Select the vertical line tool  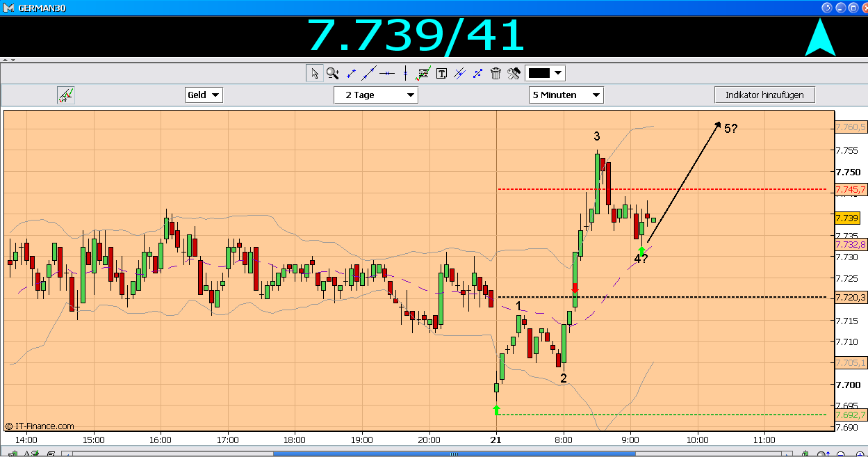pyautogui.click(x=405, y=73)
